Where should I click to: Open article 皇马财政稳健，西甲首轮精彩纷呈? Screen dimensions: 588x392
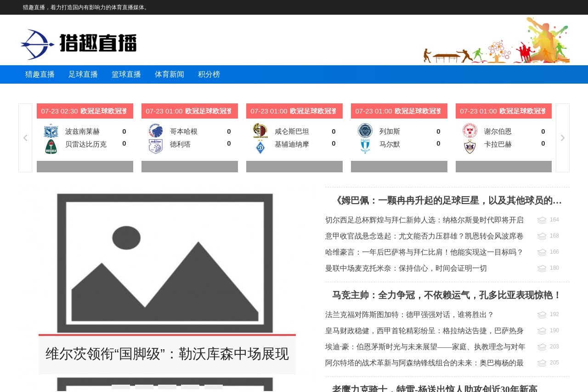[x=424, y=331]
